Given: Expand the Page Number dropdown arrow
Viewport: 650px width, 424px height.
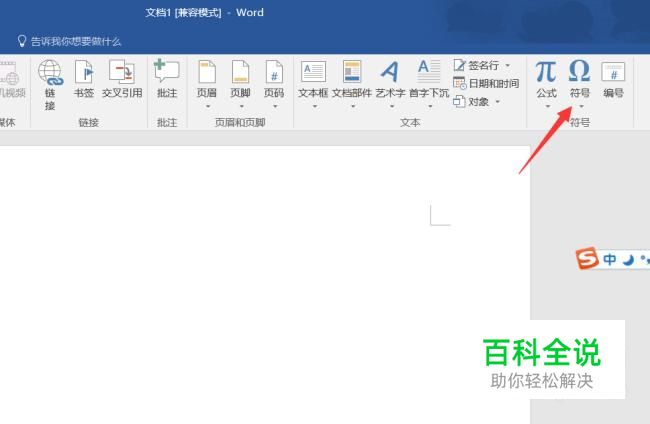Looking at the screenshot, I should click(275, 107).
